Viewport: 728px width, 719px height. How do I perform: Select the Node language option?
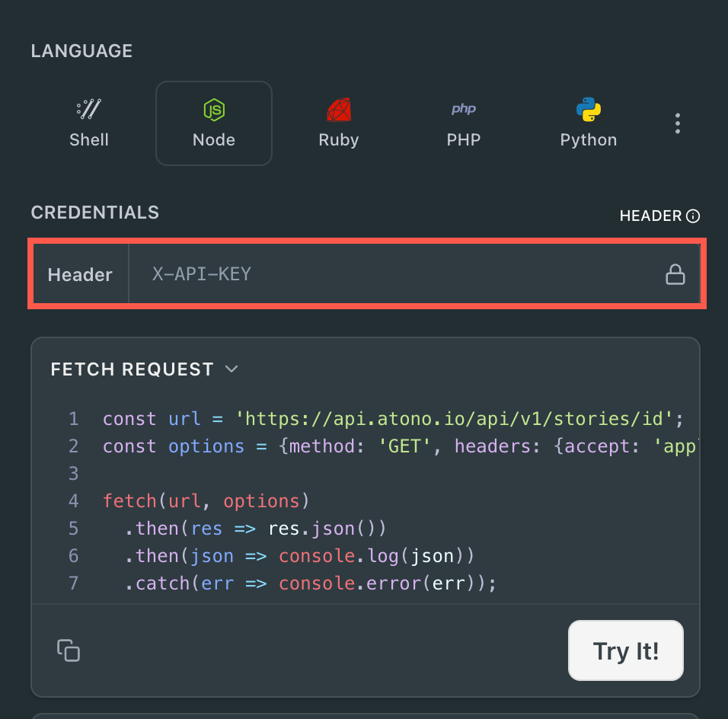213,123
